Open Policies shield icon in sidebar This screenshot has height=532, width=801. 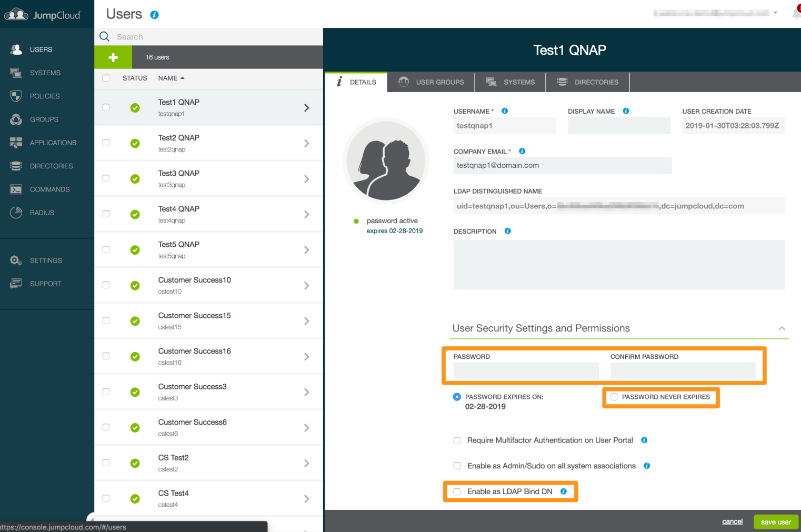tap(16, 96)
